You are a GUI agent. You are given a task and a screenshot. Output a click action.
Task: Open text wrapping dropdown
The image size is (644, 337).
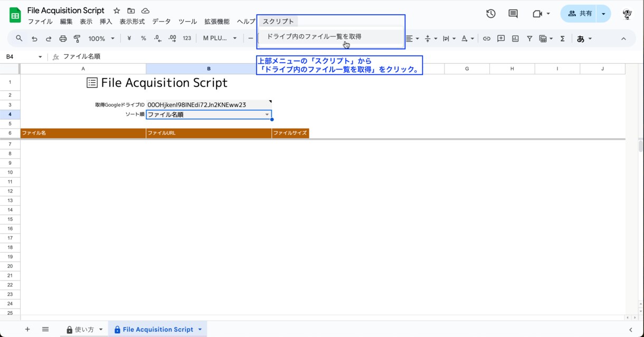[449, 38]
